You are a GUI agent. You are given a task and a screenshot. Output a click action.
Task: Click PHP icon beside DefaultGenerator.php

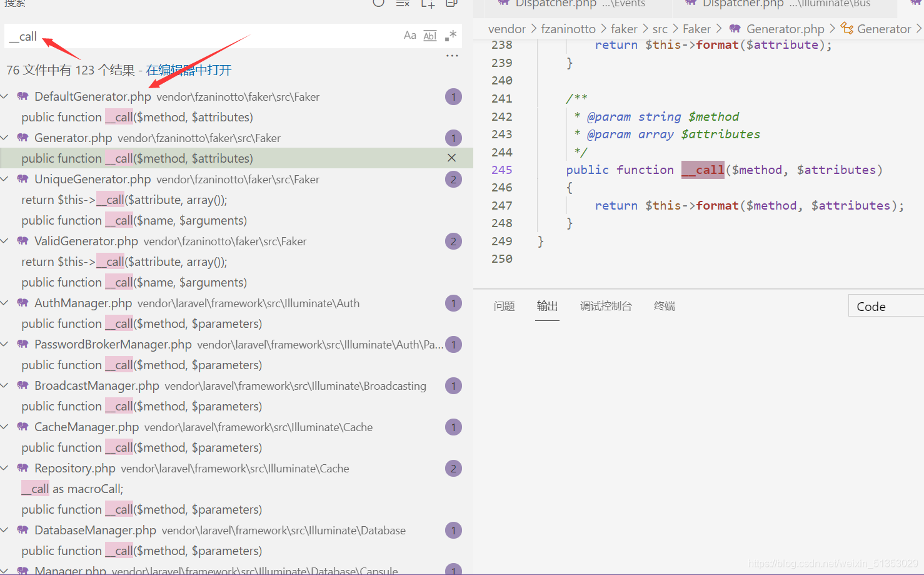(x=23, y=96)
